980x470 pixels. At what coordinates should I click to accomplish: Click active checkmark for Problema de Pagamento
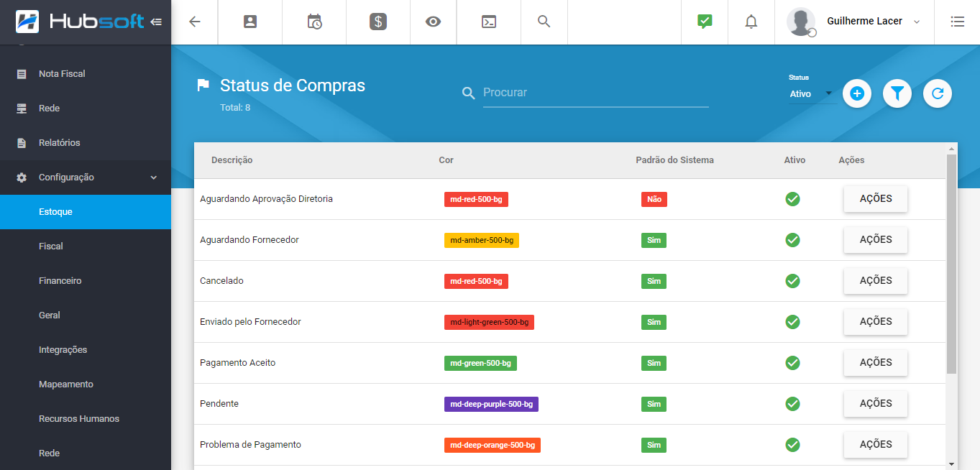click(793, 445)
